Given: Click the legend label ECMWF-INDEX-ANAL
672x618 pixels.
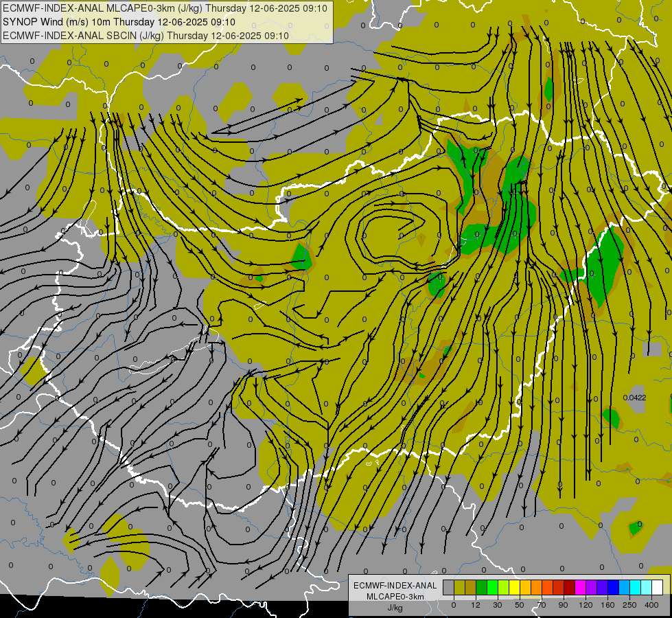Looking at the screenshot, I should click(395, 586).
